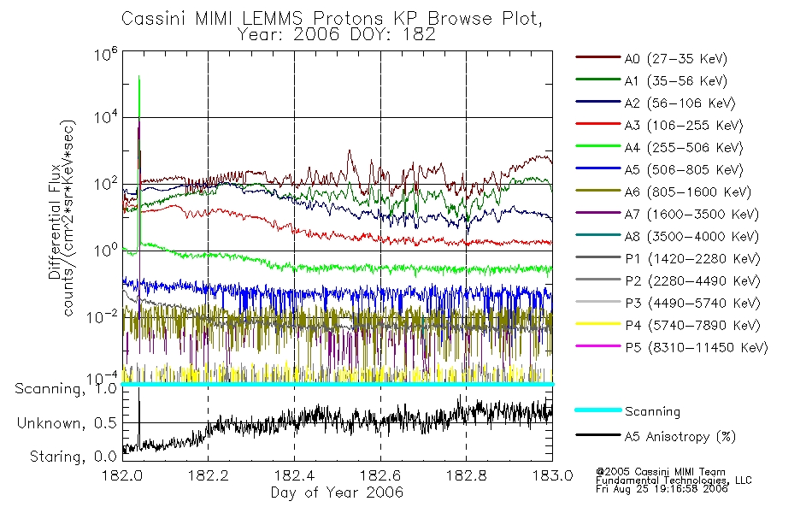
Task: Click the A6 (805-1600 KeV) legend label
Action: coord(688,192)
